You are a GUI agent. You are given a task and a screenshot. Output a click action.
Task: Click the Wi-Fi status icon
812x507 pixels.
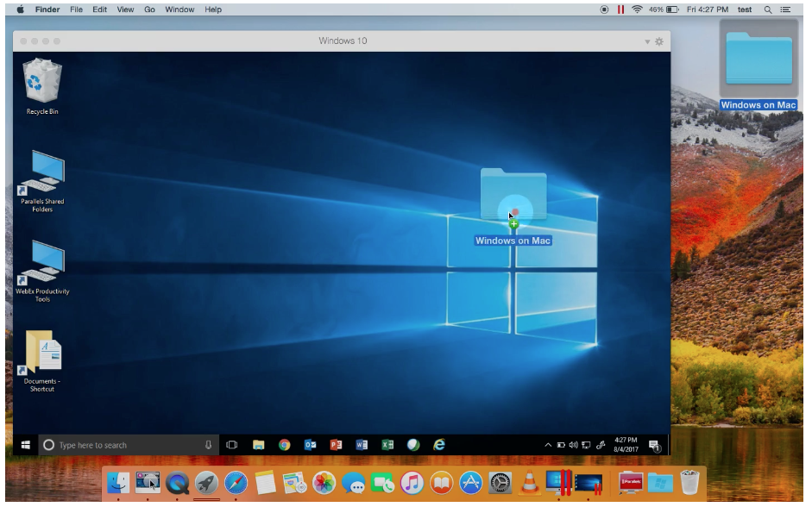coord(637,9)
